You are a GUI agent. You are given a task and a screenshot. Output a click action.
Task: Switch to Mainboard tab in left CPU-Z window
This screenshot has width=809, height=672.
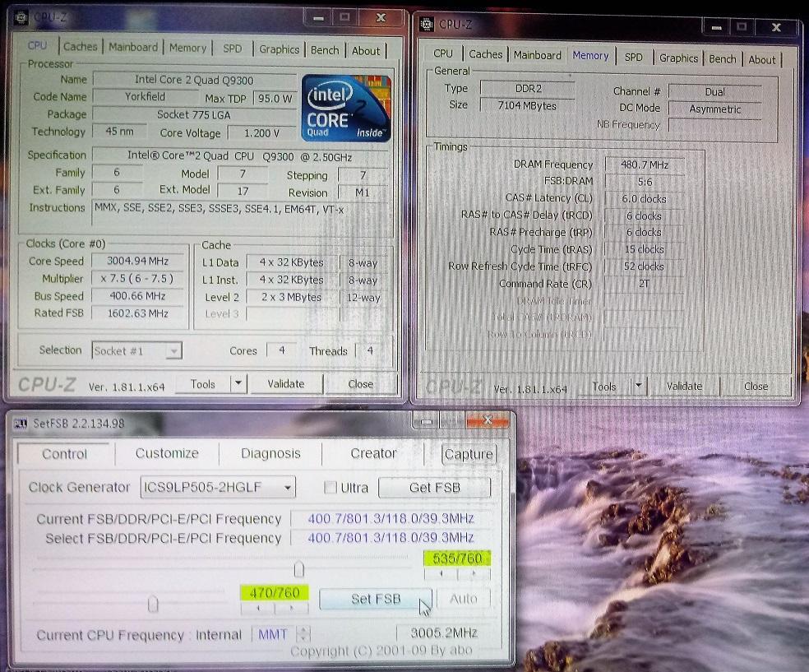[133, 48]
